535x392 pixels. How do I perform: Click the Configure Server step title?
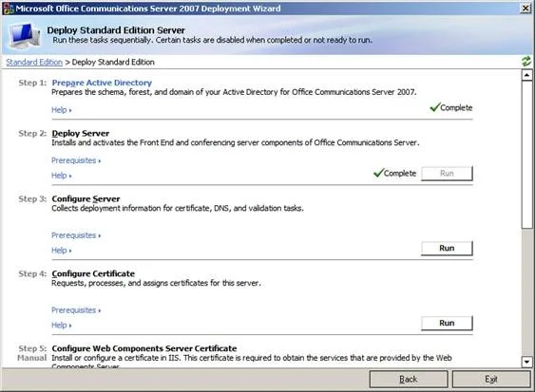[x=86, y=198]
